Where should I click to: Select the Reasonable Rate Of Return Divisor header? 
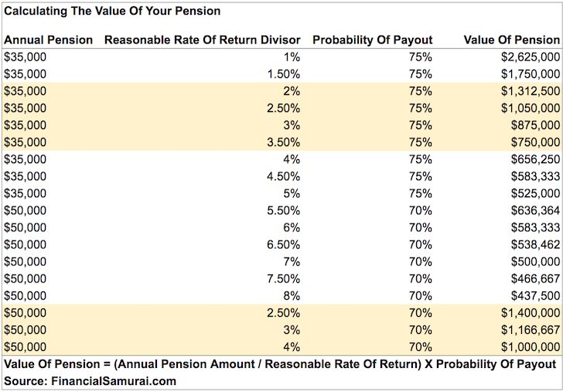[202, 39]
